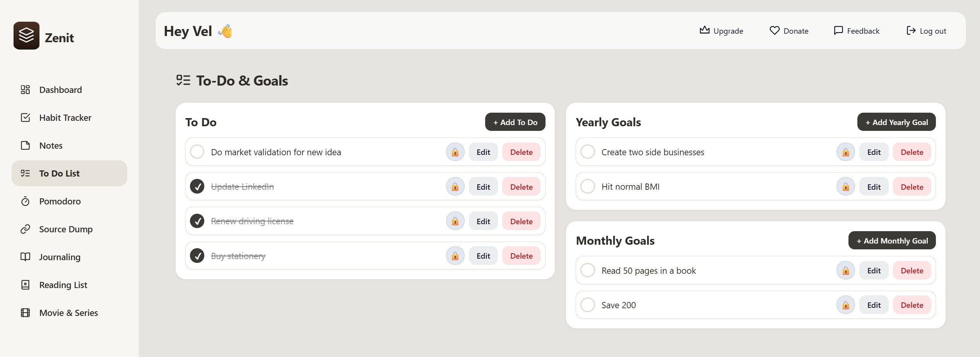Edit the Save 200 monthly goal
The image size is (980, 357).
(874, 305)
